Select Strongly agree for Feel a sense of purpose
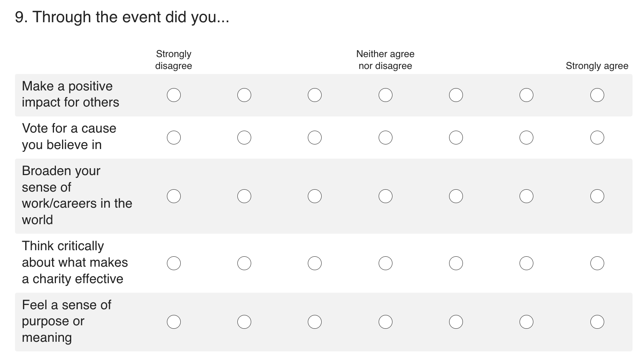 pos(597,322)
